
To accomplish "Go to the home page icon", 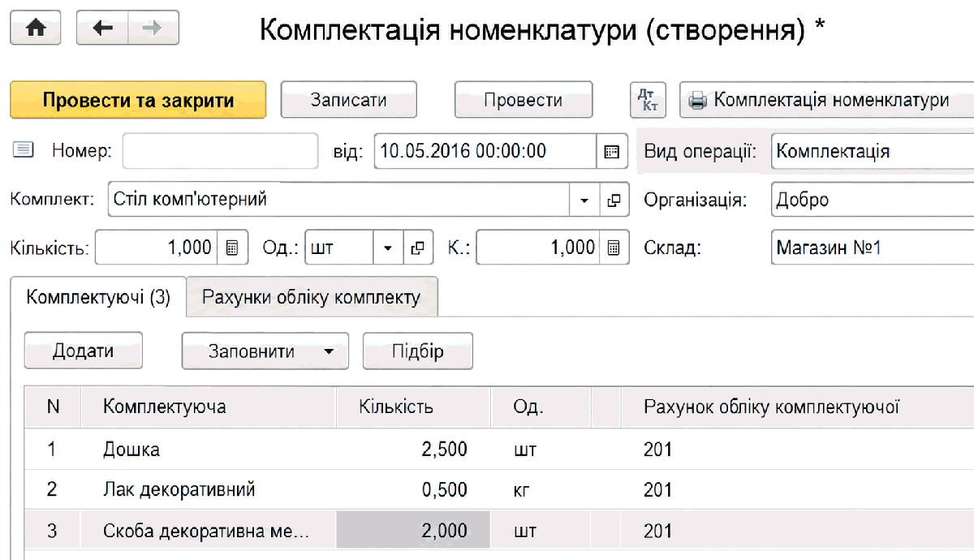I will [35, 28].
